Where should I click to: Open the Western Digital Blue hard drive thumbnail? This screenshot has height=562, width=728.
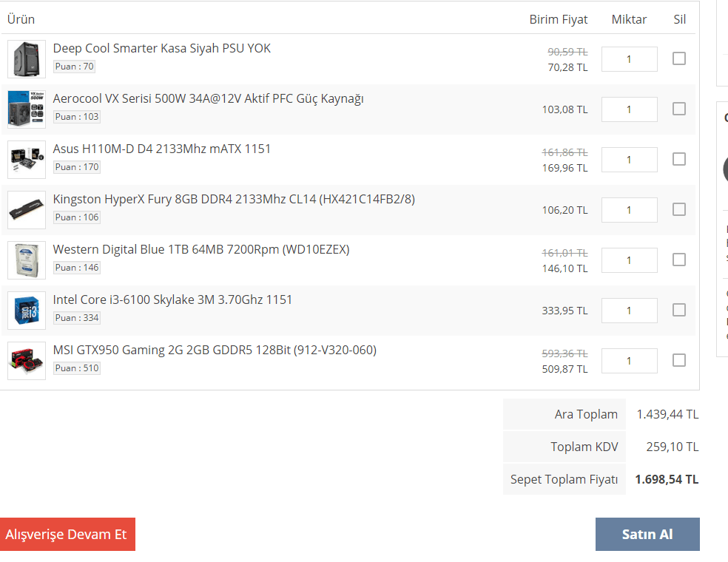point(27,260)
